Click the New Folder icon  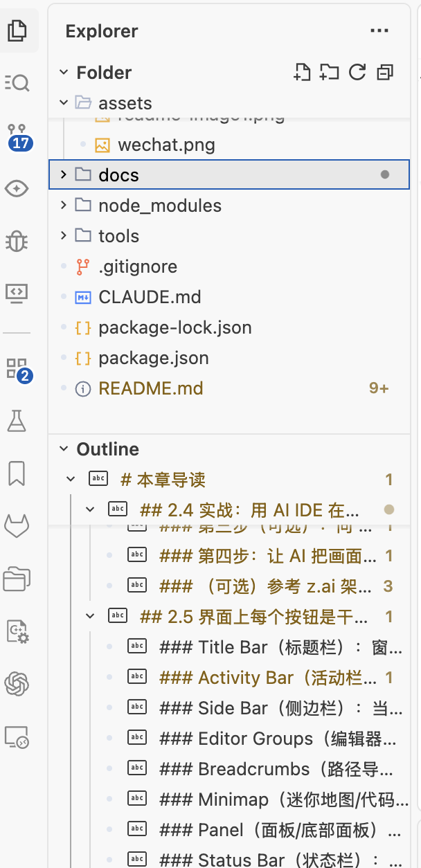coord(329,73)
